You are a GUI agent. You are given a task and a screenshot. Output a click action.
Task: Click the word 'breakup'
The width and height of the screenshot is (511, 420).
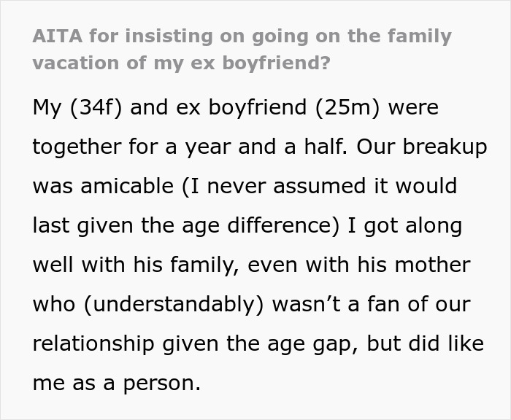[x=443, y=147]
